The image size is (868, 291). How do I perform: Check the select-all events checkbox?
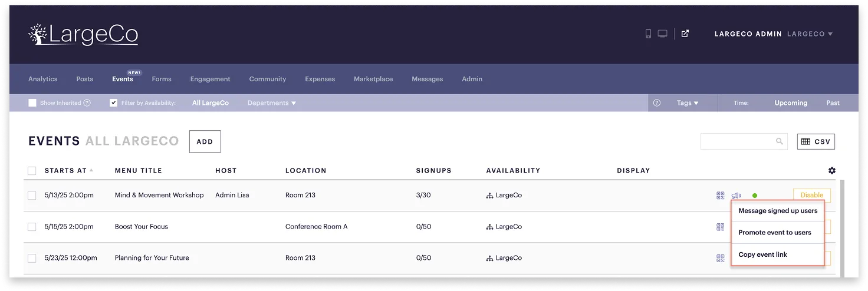tap(32, 171)
